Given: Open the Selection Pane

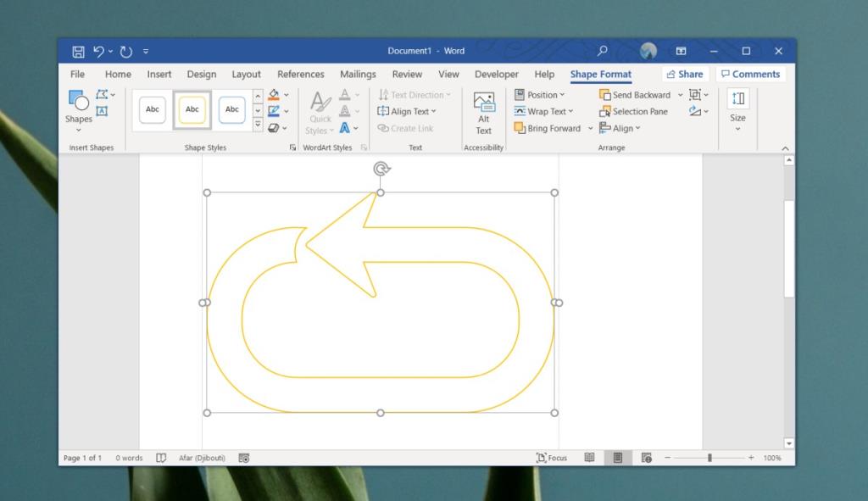Looking at the screenshot, I should [x=634, y=111].
